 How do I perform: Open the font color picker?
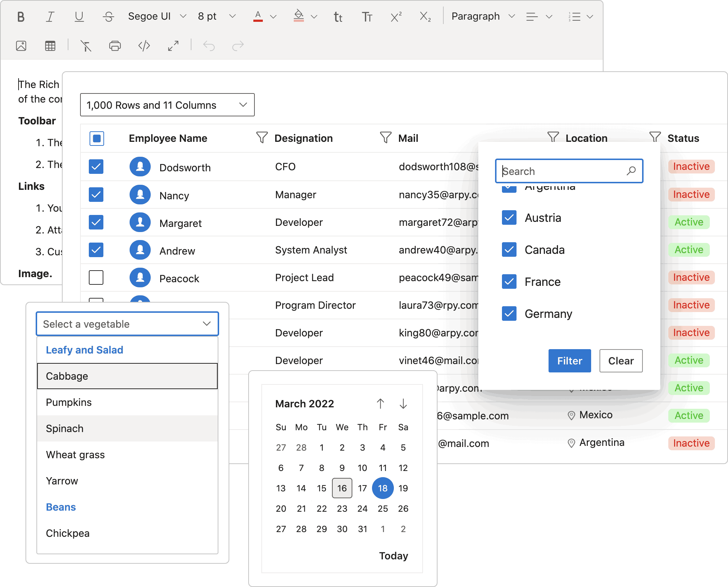point(273,17)
